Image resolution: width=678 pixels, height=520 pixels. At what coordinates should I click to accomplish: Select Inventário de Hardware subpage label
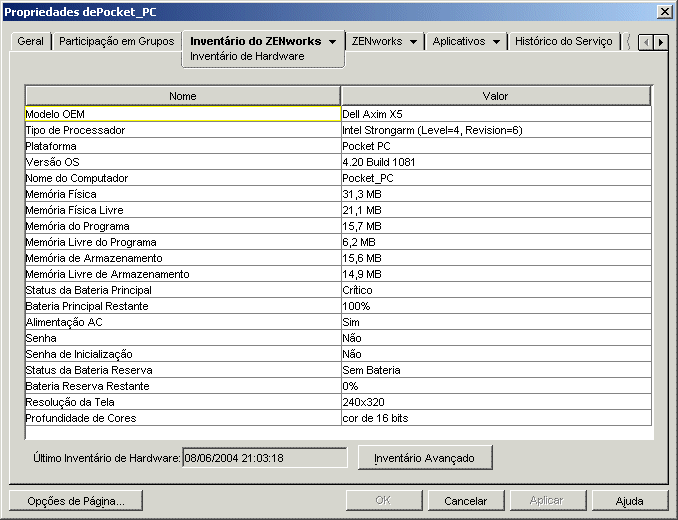247,56
